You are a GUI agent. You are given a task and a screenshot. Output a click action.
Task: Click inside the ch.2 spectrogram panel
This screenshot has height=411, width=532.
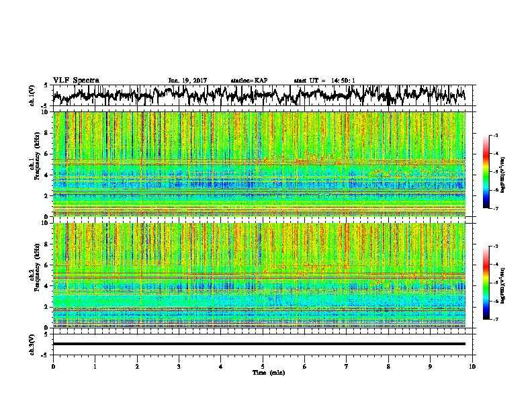pyautogui.click(x=259, y=275)
